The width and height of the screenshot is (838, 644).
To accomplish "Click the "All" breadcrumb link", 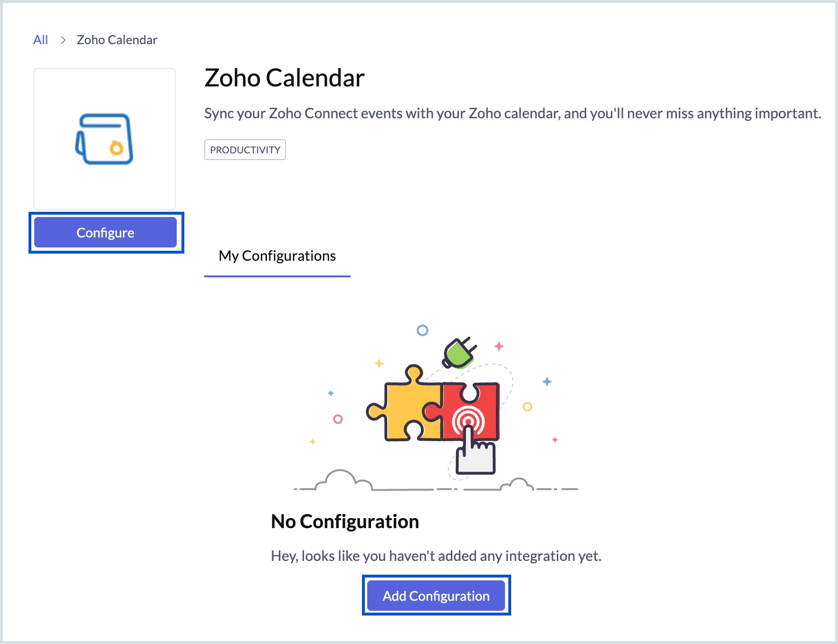I will pos(40,40).
